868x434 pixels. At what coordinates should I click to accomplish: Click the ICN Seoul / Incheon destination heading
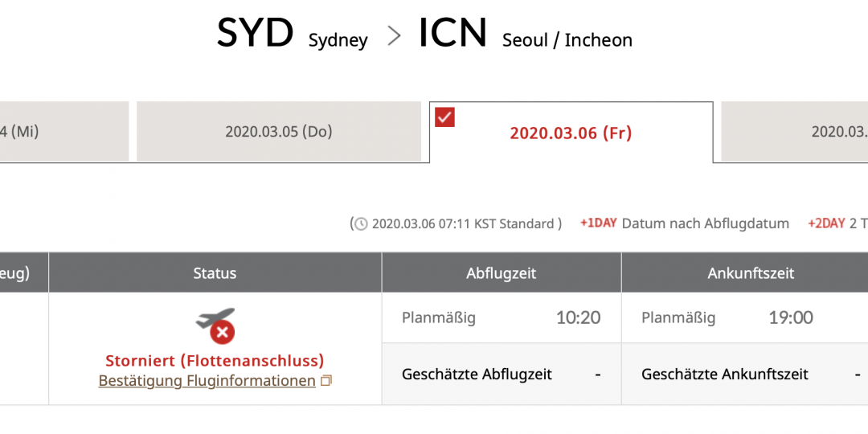click(526, 35)
